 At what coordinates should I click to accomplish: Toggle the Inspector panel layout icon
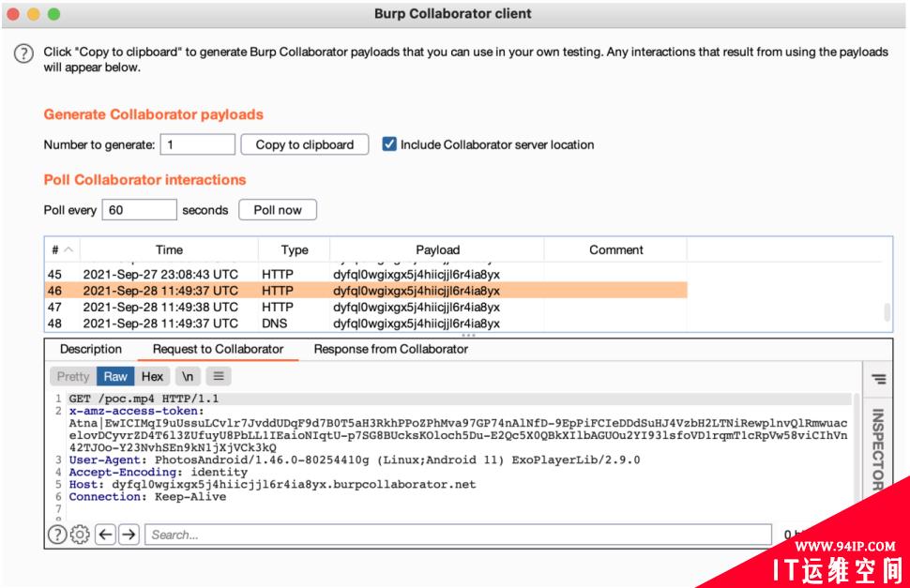coord(879,379)
